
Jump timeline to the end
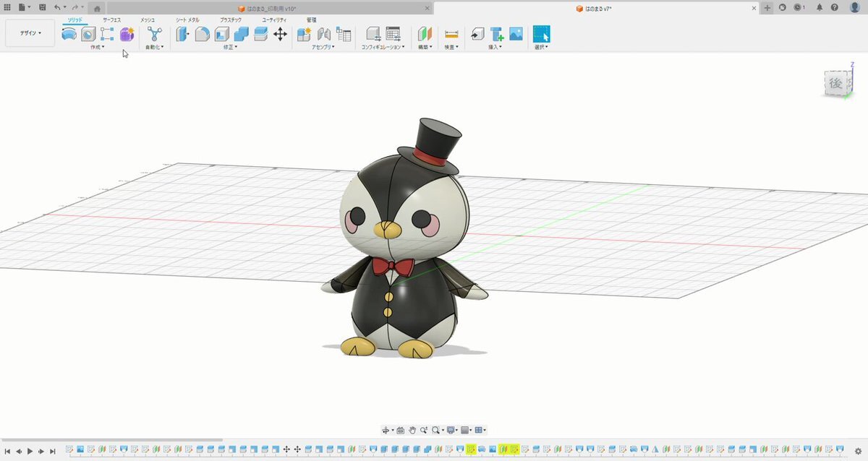tap(53, 451)
